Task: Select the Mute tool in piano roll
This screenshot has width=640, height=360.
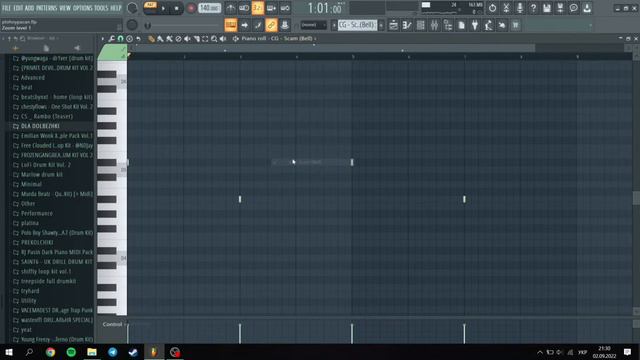Action: pos(187,39)
